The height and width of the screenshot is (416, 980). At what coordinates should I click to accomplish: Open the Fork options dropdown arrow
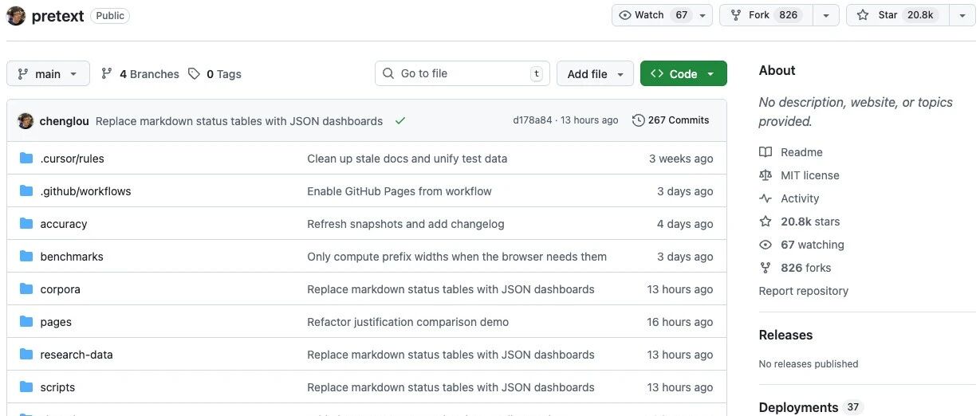[x=826, y=15]
